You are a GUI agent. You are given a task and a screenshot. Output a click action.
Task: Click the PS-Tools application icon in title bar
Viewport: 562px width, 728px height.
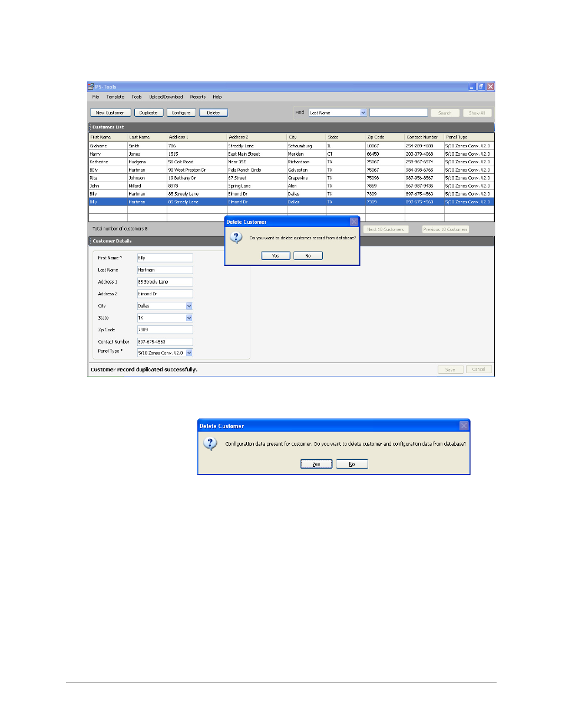[91, 87]
